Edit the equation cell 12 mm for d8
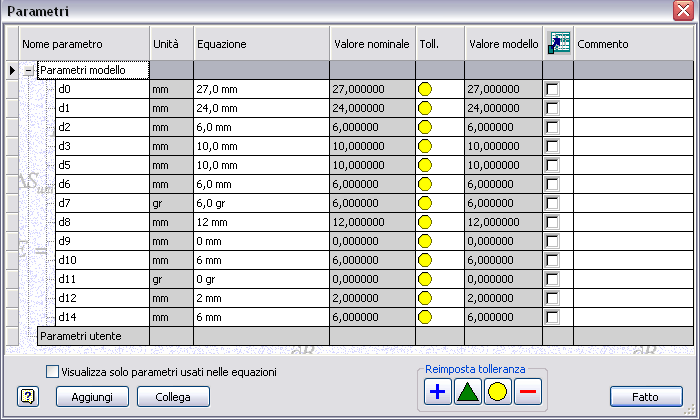This screenshot has height=420, width=700. (x=262, y=222)
